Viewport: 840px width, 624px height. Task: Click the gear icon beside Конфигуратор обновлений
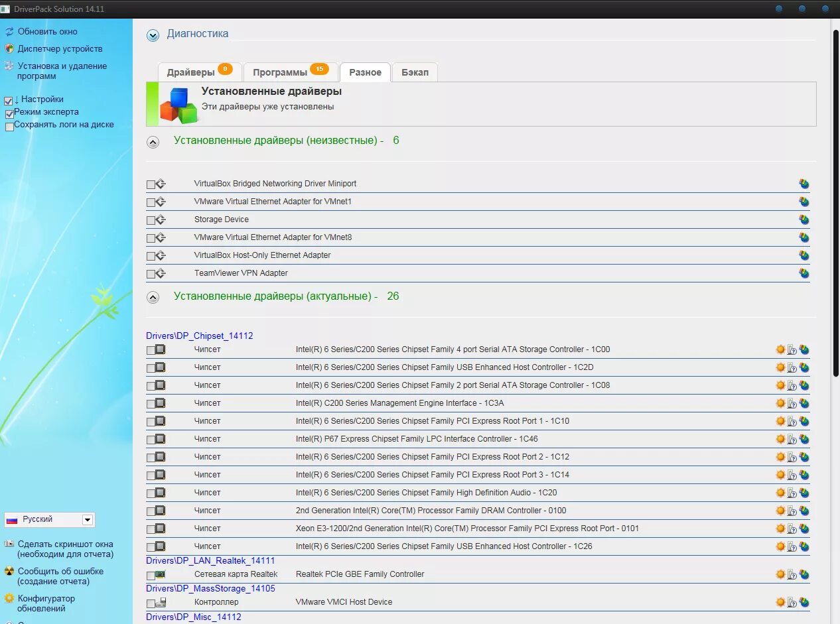9,598
